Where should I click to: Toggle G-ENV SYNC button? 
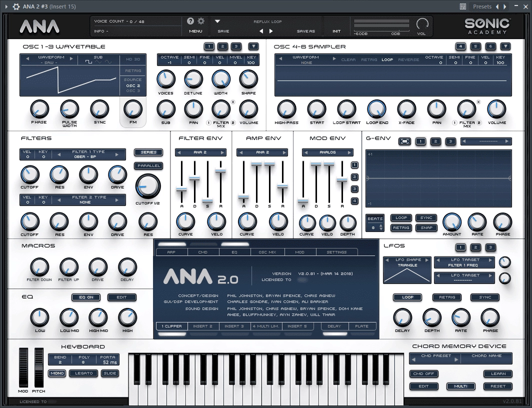click(x=426, y=217)
